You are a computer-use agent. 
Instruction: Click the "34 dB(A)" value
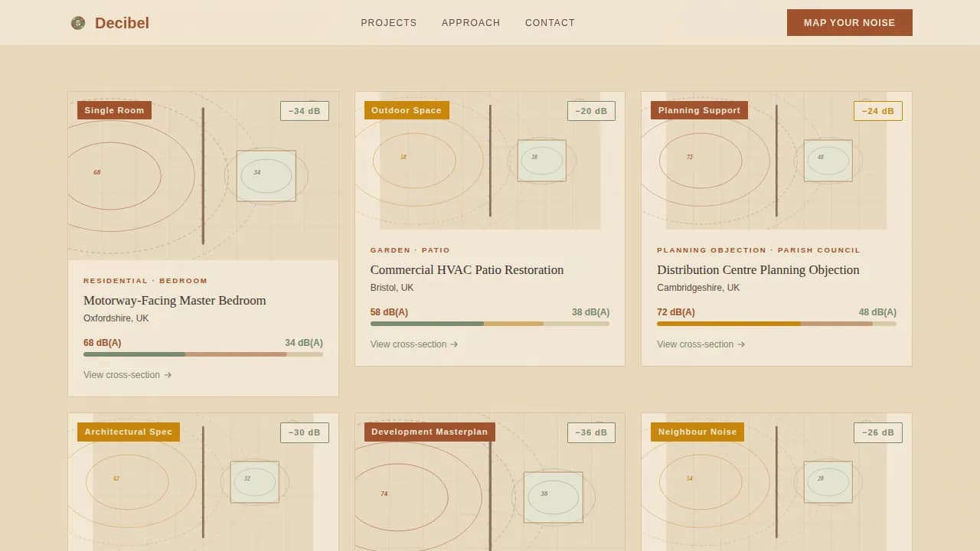(x=304, y=343)
